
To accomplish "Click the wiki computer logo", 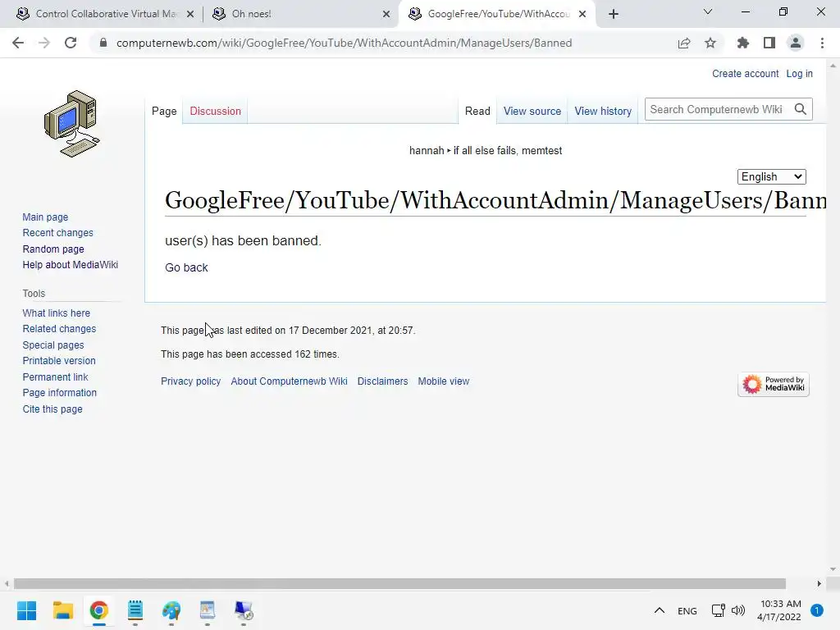I will (72, 125).
